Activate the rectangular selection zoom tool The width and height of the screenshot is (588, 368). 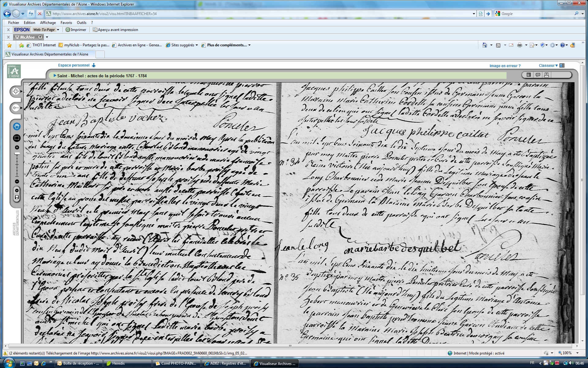[x=17, y=138]
